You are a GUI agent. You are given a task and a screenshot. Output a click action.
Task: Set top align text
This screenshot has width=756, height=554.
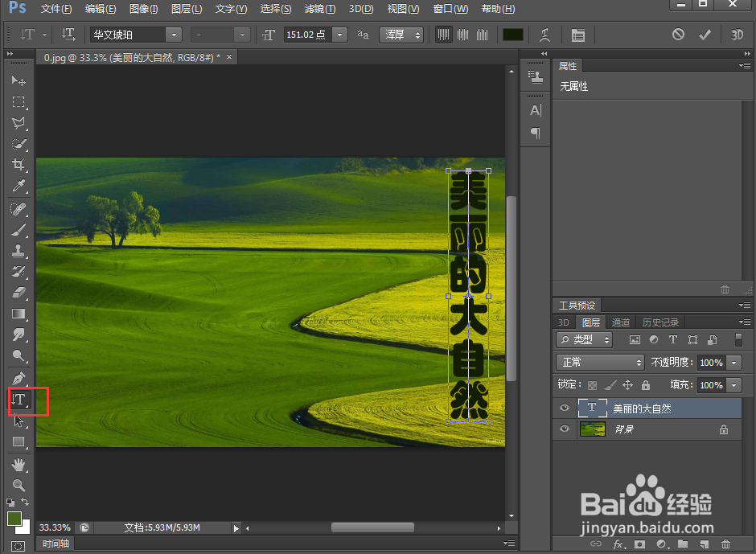coord(443,35)
